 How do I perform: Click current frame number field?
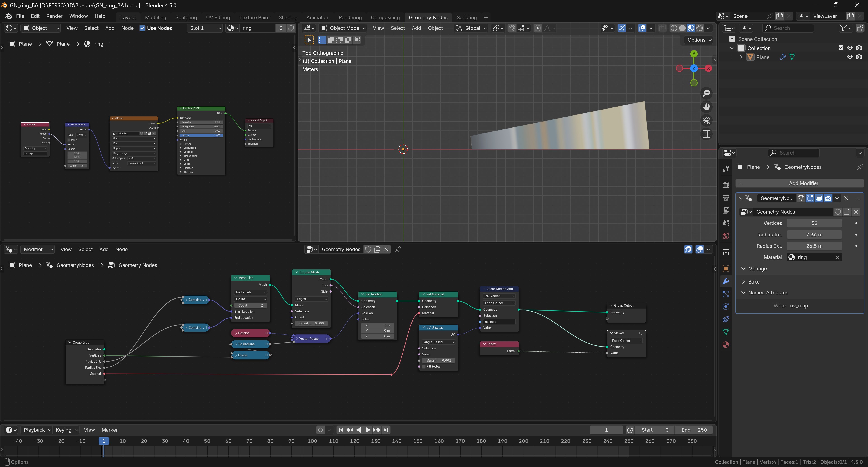click(606, 430)
